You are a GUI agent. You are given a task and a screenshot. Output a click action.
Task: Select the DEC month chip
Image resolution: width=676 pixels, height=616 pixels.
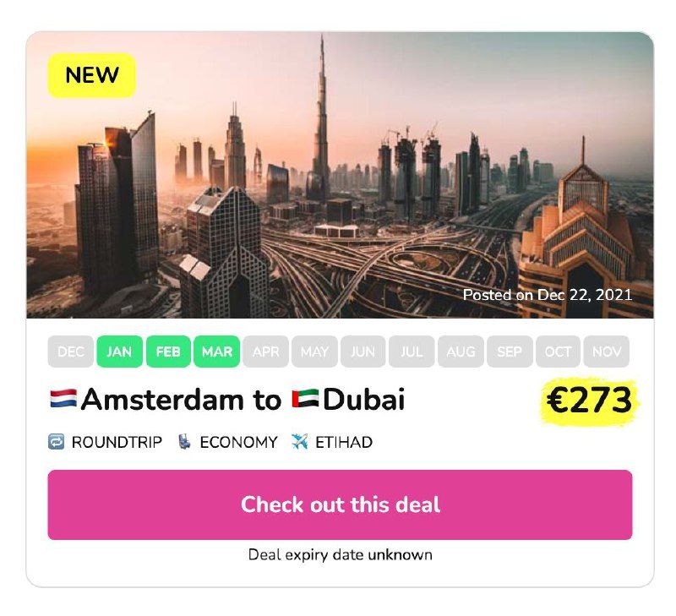71,352
